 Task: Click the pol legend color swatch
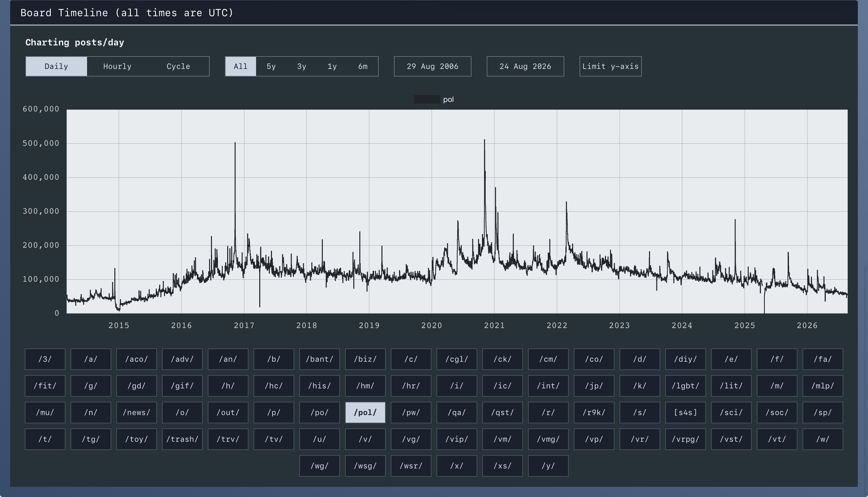(426, 99)
